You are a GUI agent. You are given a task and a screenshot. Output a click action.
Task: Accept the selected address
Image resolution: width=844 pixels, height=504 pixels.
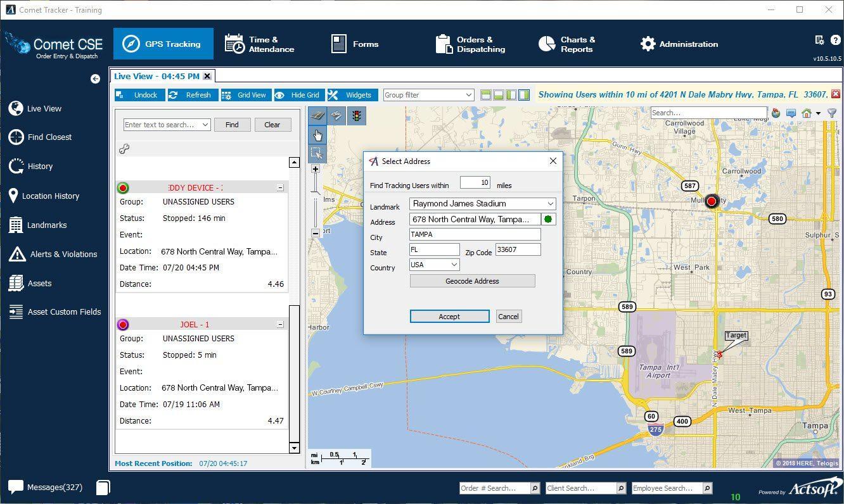pos(449,317)
